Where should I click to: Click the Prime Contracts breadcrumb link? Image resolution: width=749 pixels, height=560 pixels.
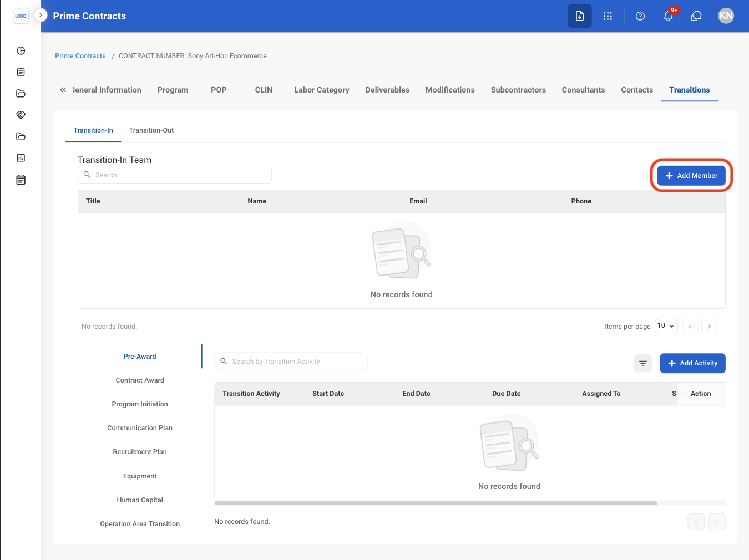coord(80,56)
